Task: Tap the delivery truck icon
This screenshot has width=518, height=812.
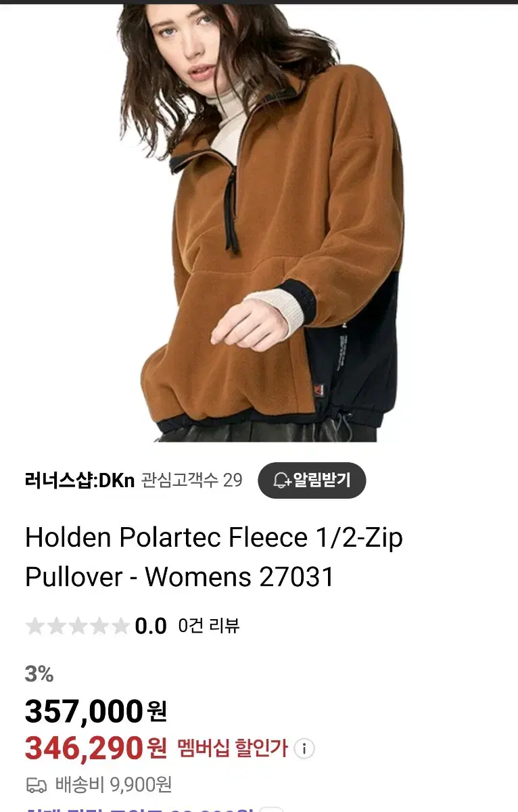Action: pos(36,786)
